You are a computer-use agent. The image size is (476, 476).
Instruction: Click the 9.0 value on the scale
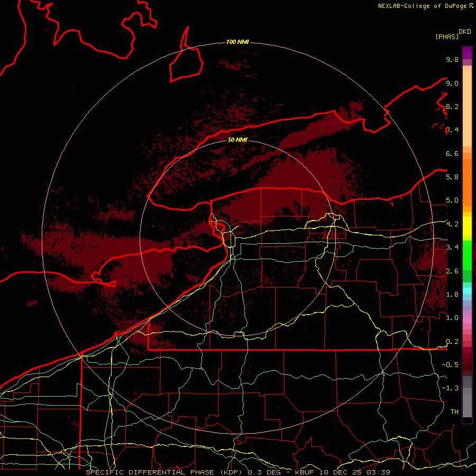452,83
